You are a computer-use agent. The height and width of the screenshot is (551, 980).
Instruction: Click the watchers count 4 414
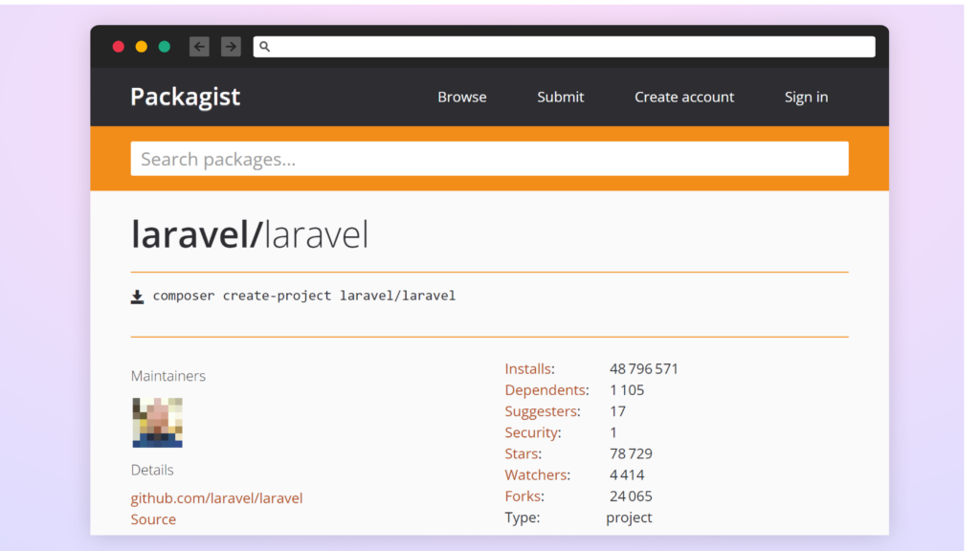[627, 474]
